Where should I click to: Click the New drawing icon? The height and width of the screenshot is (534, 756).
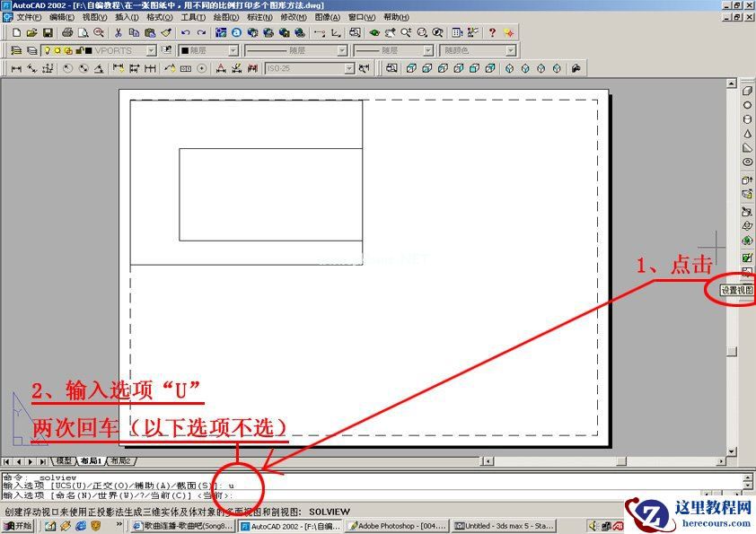pyautogui.click(x=17, y=33)
